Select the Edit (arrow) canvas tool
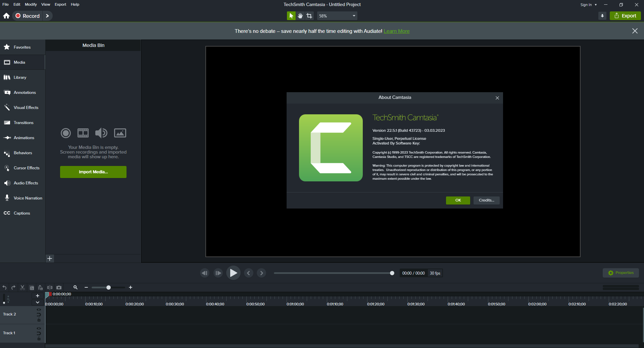The height and width of the screenshot is (348, 644). [x=291, y=16]
